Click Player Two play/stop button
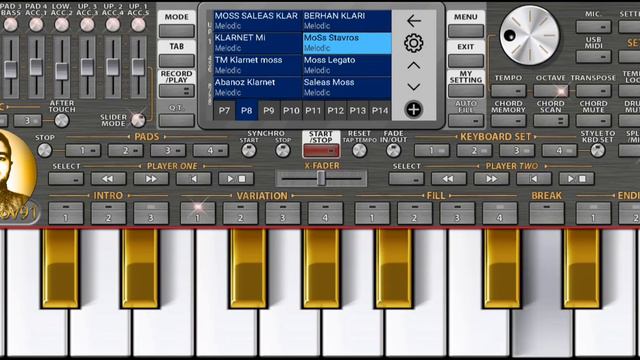This screenshot has width=640, height=360. (x=576, y=179)
